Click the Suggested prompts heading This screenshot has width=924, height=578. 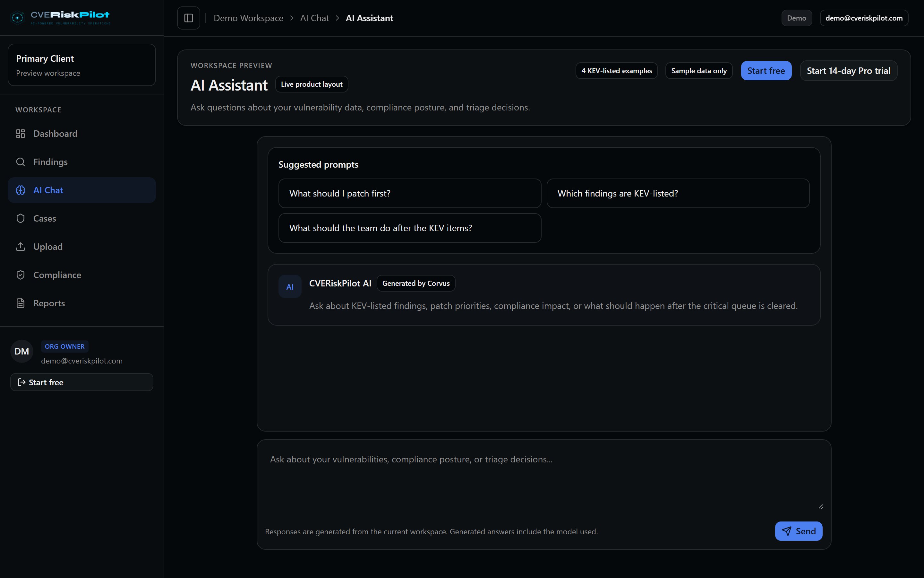coord(318,164)
